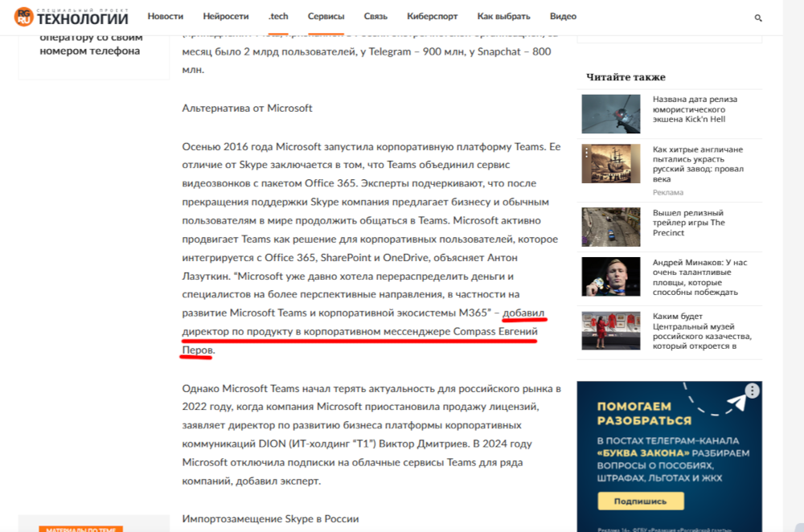The width and height of the screenshot is (804, 532).
Task: Open the site search magnifier icon
Action: pos(758,18)
